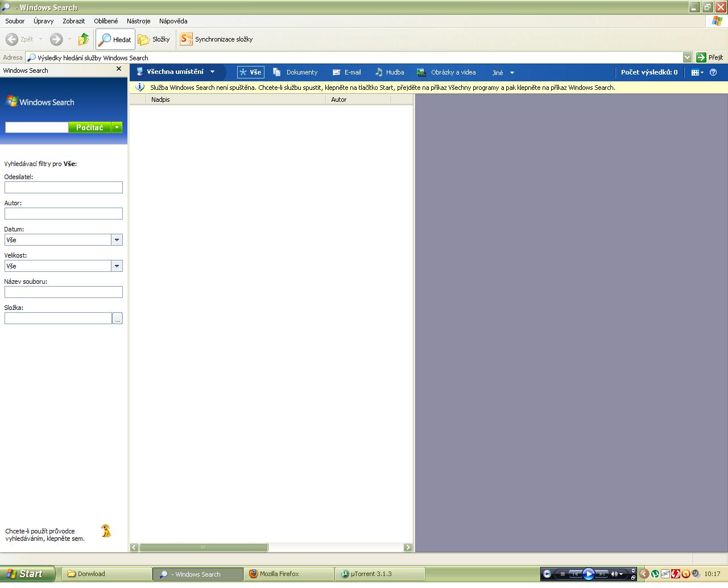The height and width of the screenshot is (588, 728).
Task: Click the orange circular tray icon
Action: 686,574
